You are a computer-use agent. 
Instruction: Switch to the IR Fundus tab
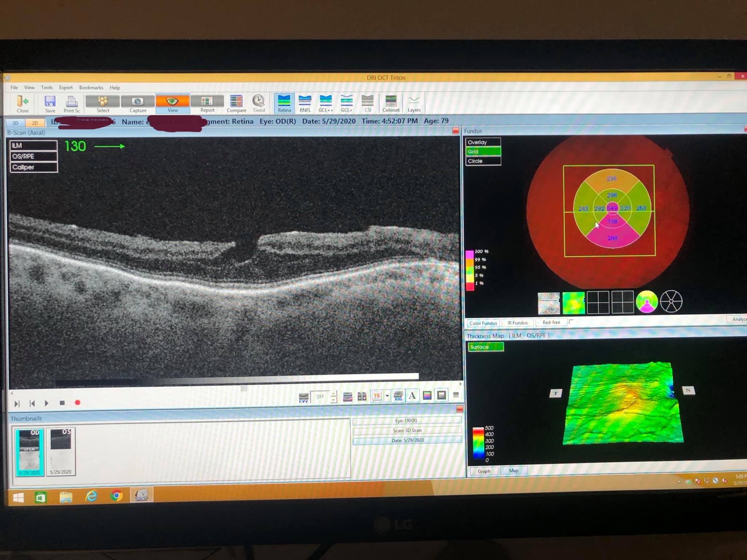517,323
